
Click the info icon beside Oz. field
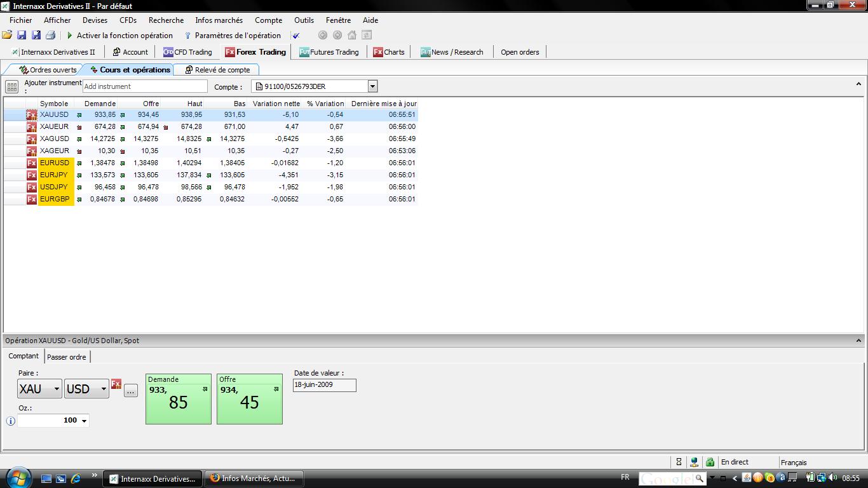click(10, 421)
